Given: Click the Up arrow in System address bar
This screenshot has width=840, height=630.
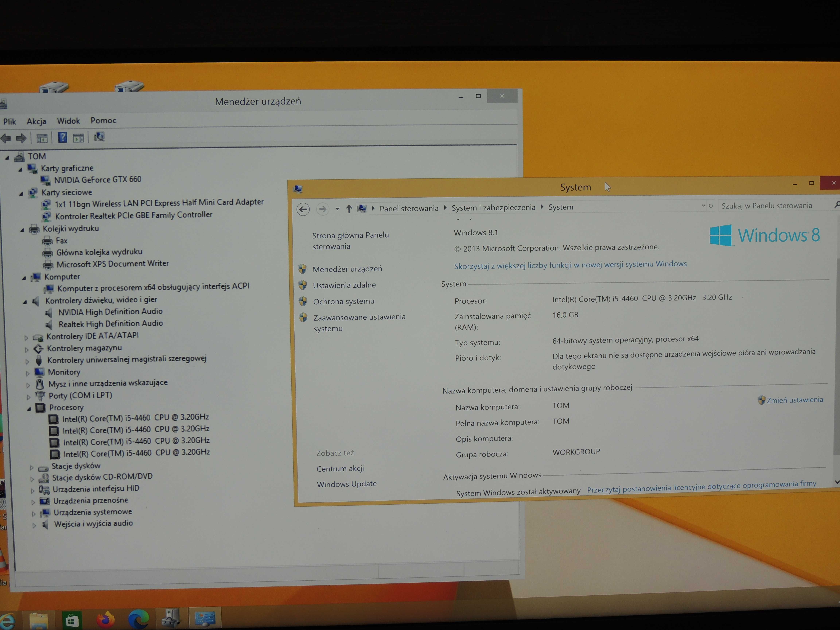Looking at the screenshot, I should click(349, 209).
